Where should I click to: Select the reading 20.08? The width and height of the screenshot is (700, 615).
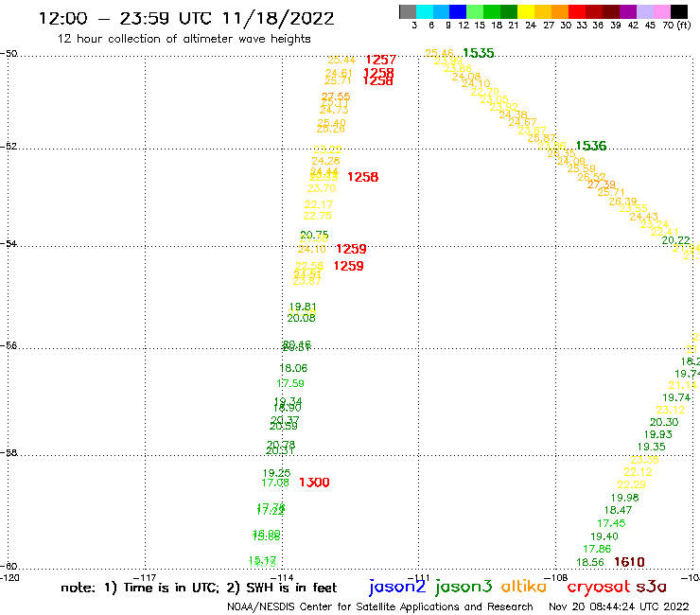(x=302, y=318)
